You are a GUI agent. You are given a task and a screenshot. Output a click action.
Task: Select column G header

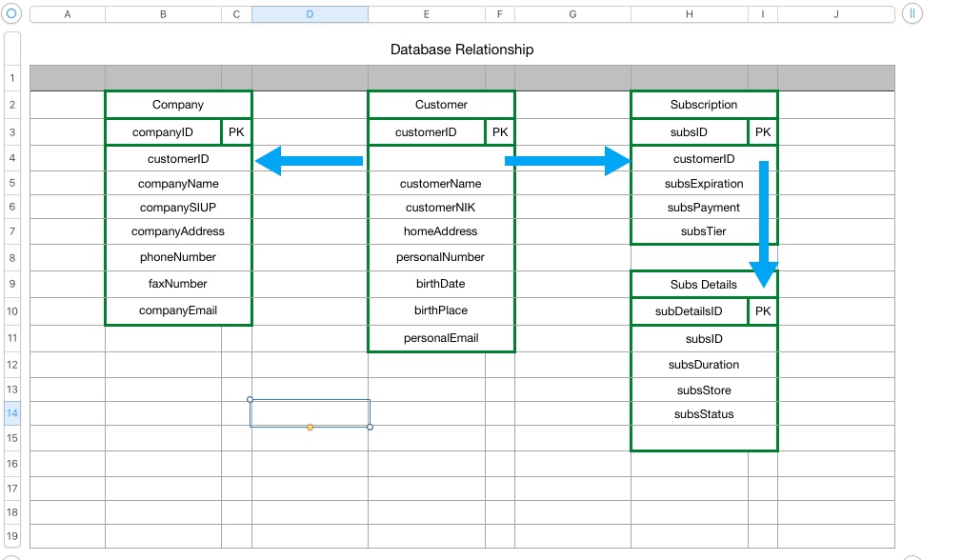(x=572, y=14)
